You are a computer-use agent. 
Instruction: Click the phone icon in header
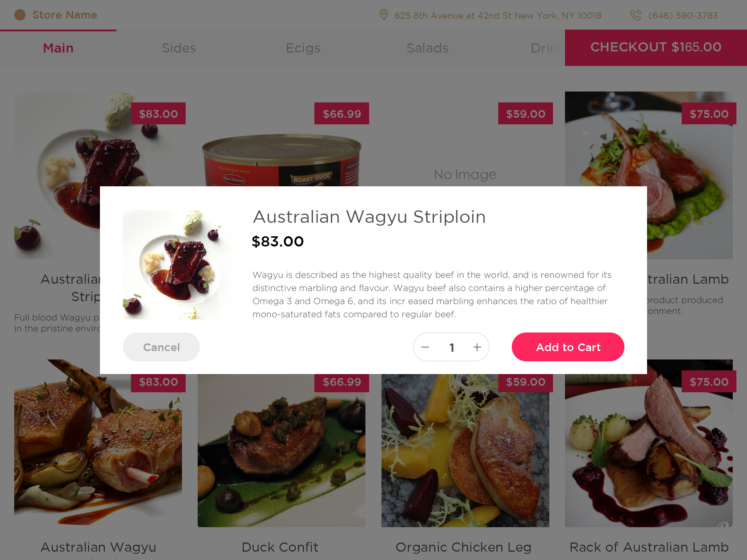tap(635, 15)
